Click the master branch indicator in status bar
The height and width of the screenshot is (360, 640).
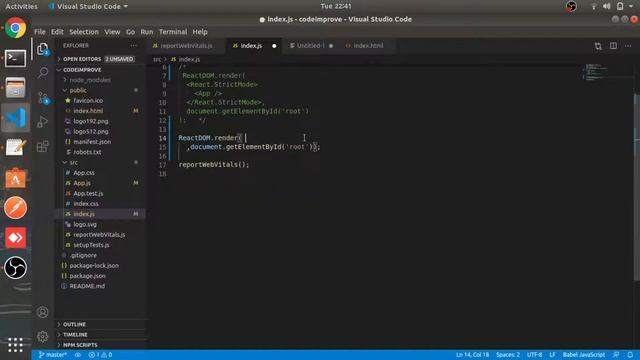click(x=52, y=355)
